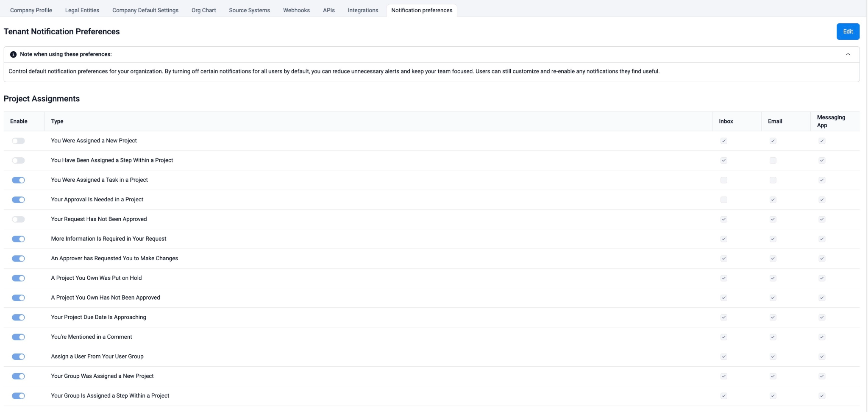Image resolution: width=868 pixels, height=412 pixels.
Task: Click the Messaging App column header
Action: point(831,121)
